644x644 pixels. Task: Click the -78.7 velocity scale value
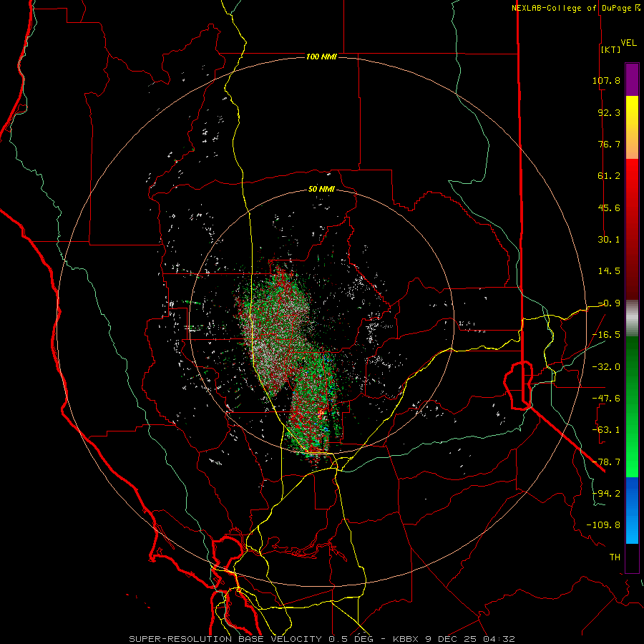(x=606, y=462)
